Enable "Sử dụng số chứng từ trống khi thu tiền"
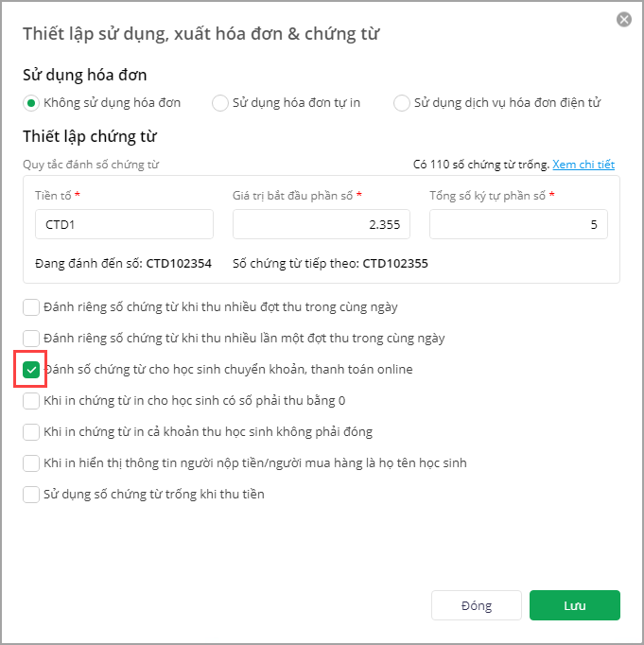 tap(31, 494)
